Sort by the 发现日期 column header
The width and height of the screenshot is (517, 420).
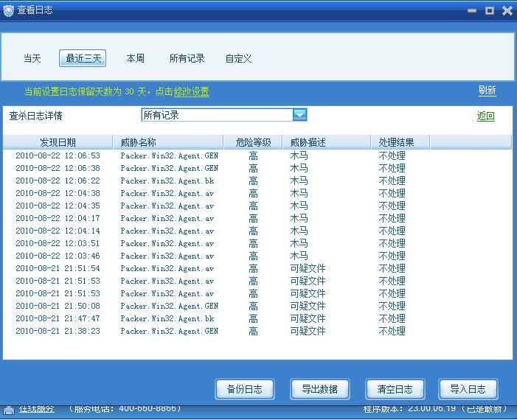point(58,142)
